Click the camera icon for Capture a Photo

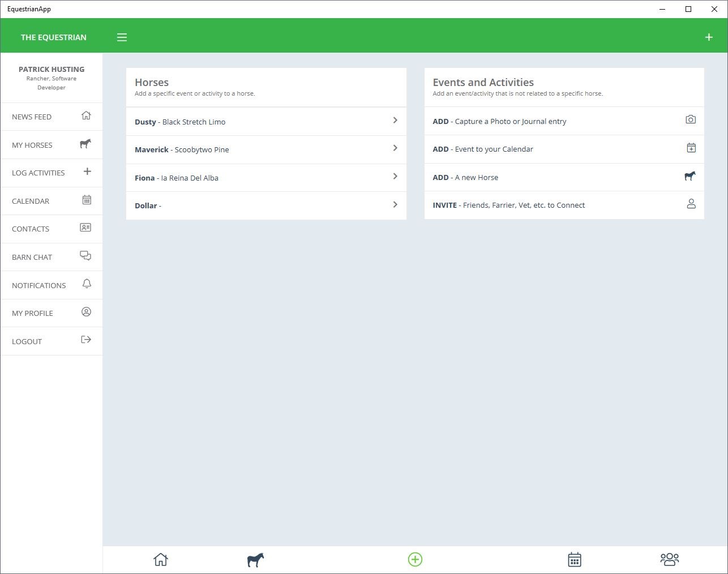[691, 119]
